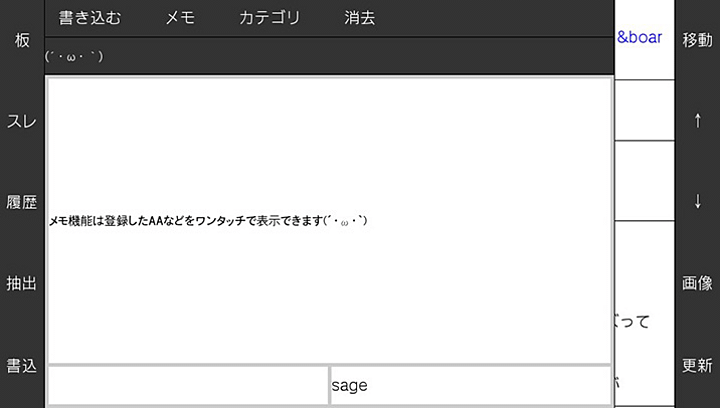Screen dimensions: 720x408
Task: Open the スレ thread list
Action: [21, 121]
